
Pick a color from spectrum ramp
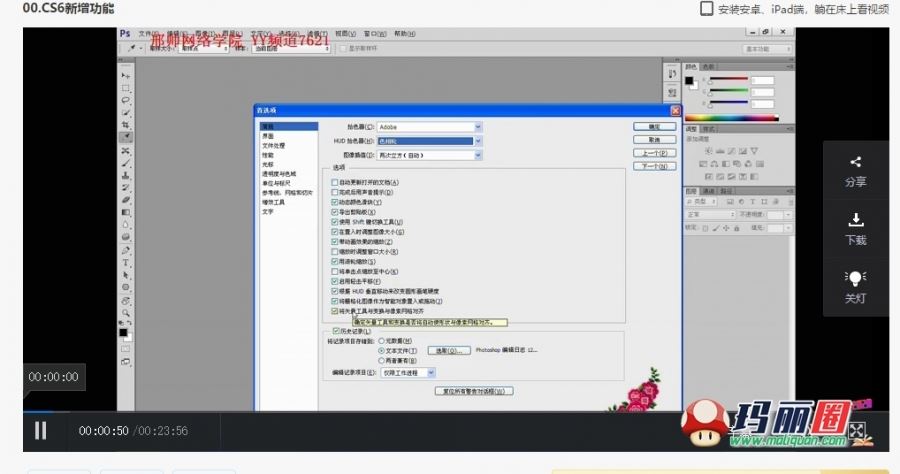coord(732,118)
